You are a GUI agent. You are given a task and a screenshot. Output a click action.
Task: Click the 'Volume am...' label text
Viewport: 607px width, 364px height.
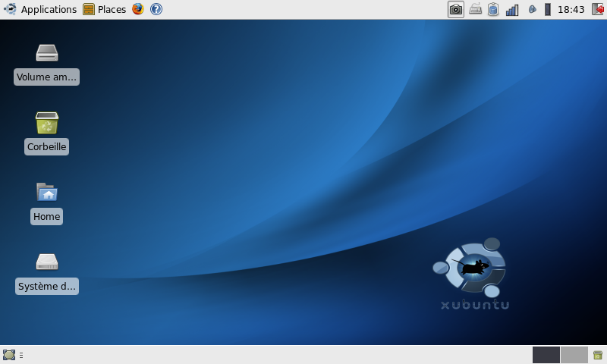point(46,77)
